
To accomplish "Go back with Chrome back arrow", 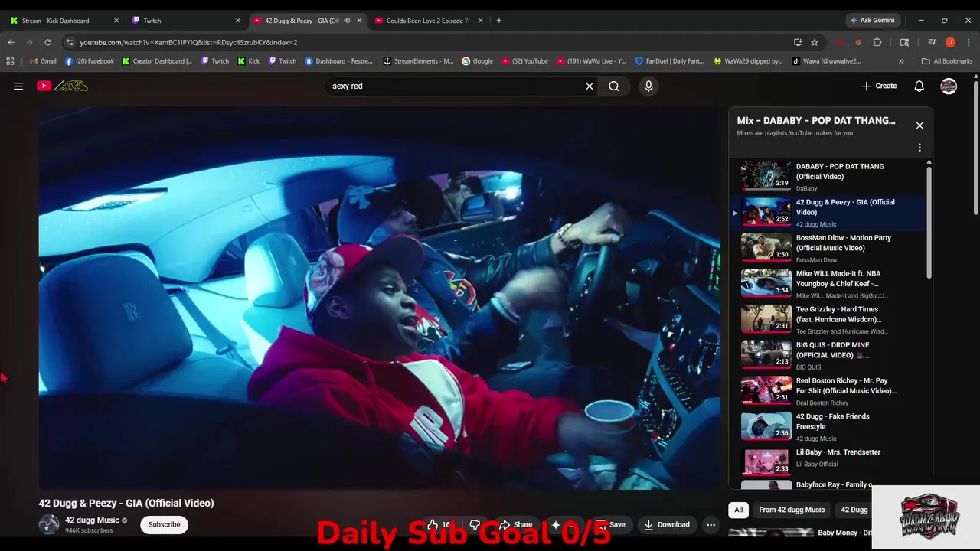I will coord(11,42).
